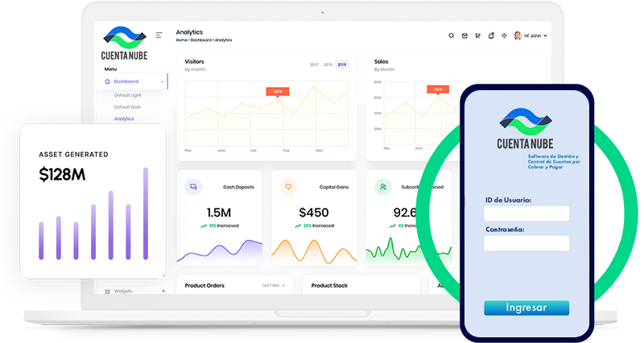Click the Ingresar button on phone
The width and height of the screenshot is (644, 343).
(x=526, y=308)
